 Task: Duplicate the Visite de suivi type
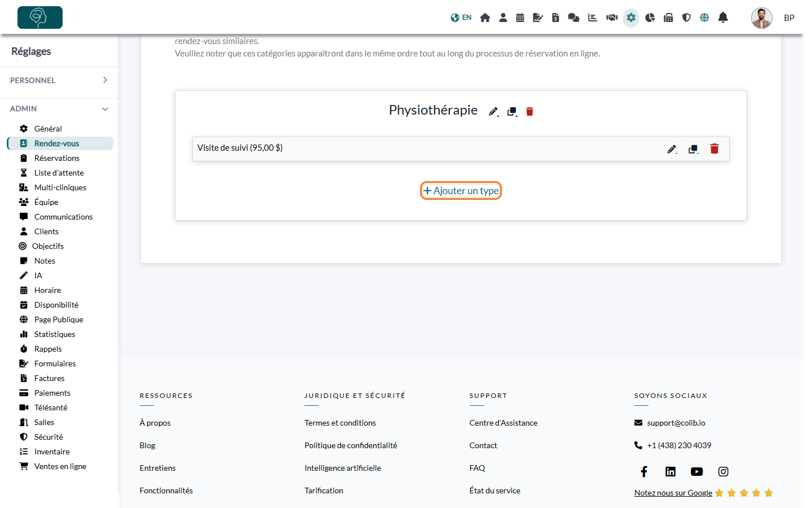click(x=694, y=149)
